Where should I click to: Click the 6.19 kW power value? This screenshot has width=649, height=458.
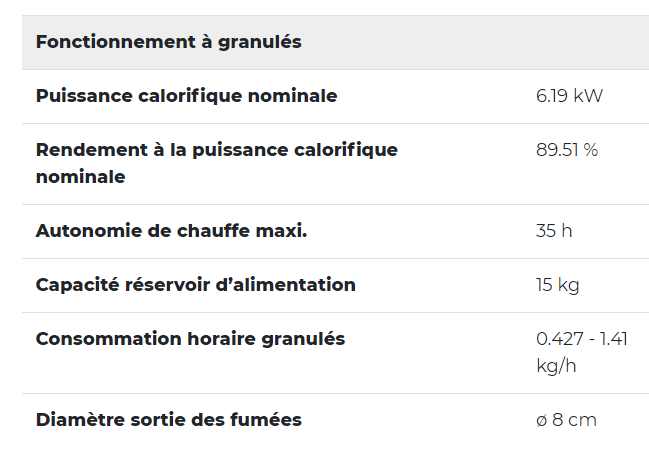569,96
